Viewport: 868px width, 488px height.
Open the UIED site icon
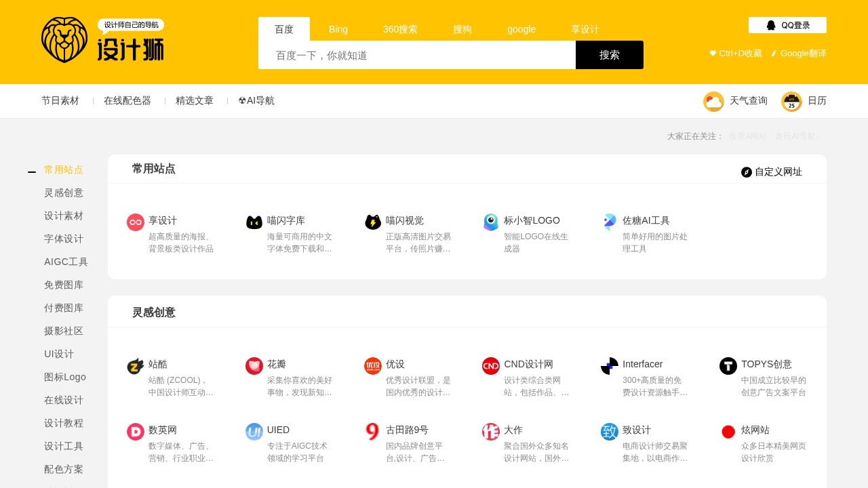[x=254, y=432]
